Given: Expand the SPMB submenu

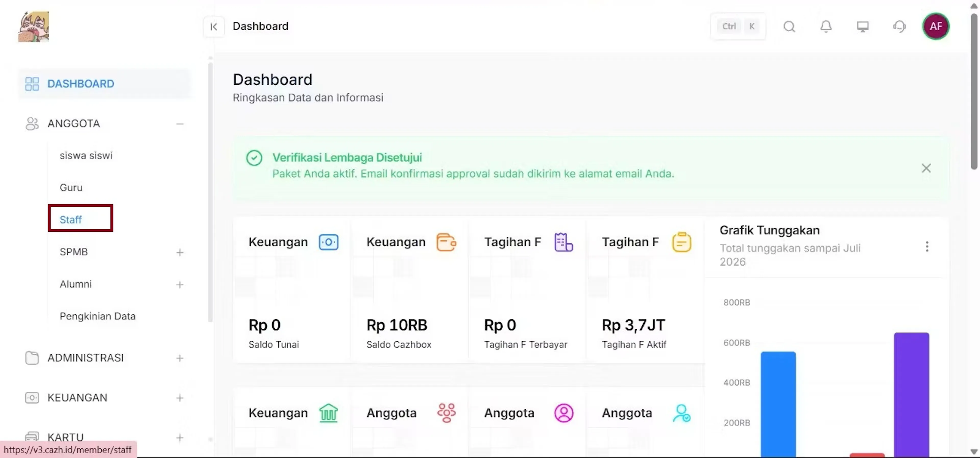Looking at the screenshot, I should tap(180, 253).
